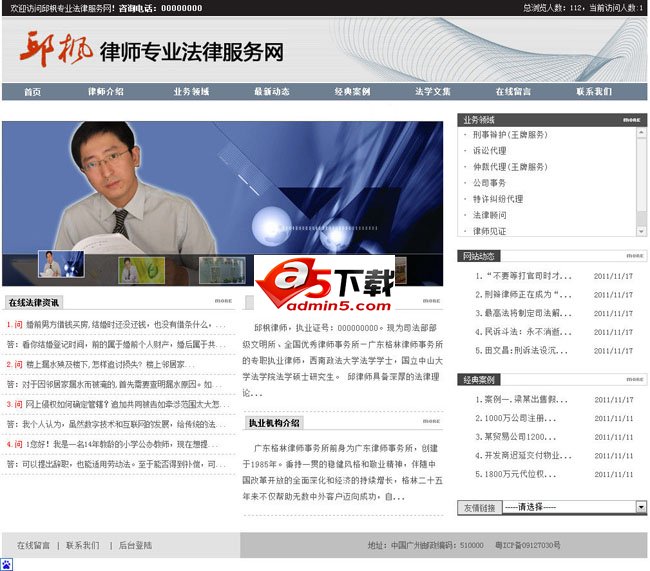650x571 pixels.
Task: Open first Q&A about 婚前男方借钱买房
Action: 120,324
